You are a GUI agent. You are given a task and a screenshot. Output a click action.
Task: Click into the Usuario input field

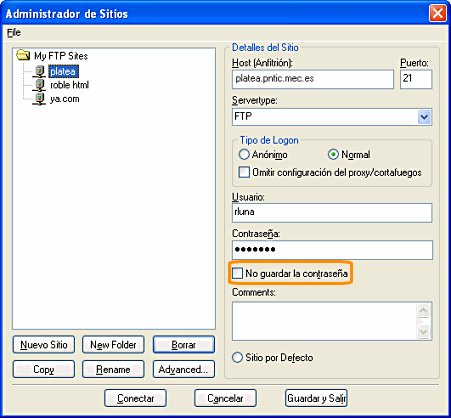coord(332,213)
